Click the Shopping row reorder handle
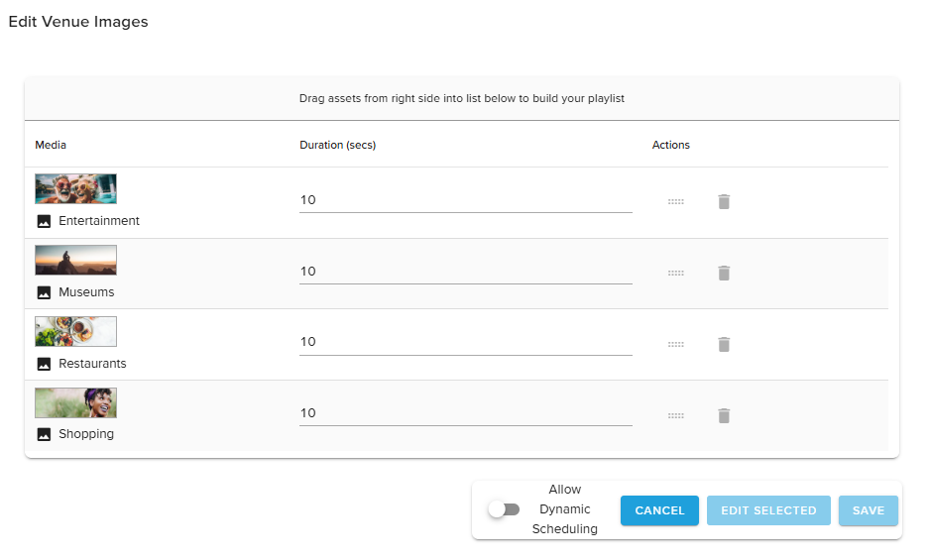Viewport: 932px width, 560px height. pyautogui.click(x=676, y=415)
